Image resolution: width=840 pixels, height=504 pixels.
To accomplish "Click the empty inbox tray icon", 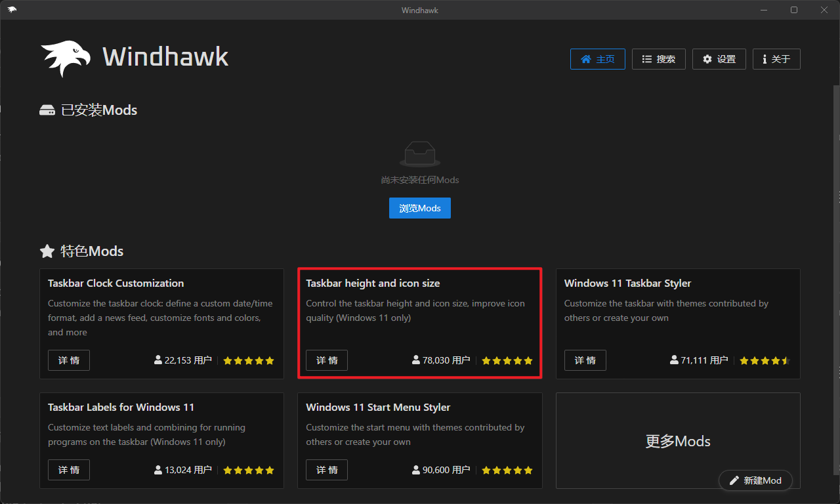I will click(x=420, y=154).
